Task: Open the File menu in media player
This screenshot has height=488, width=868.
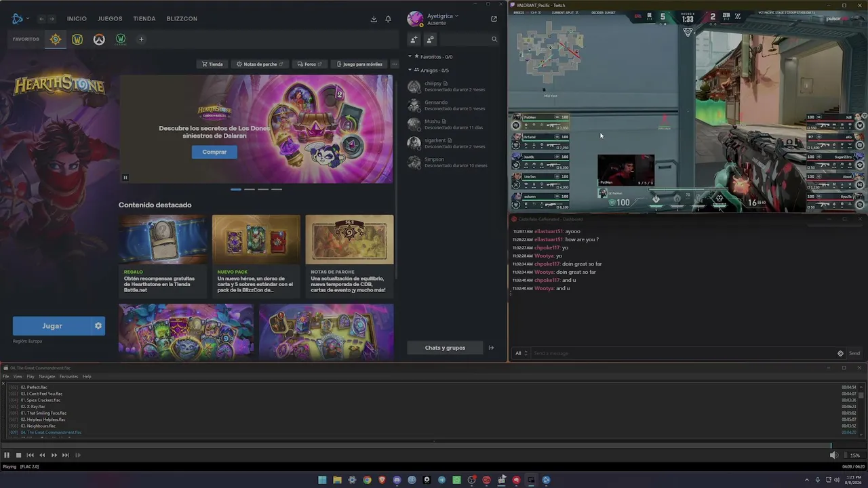Action: [x=5, y=377]
